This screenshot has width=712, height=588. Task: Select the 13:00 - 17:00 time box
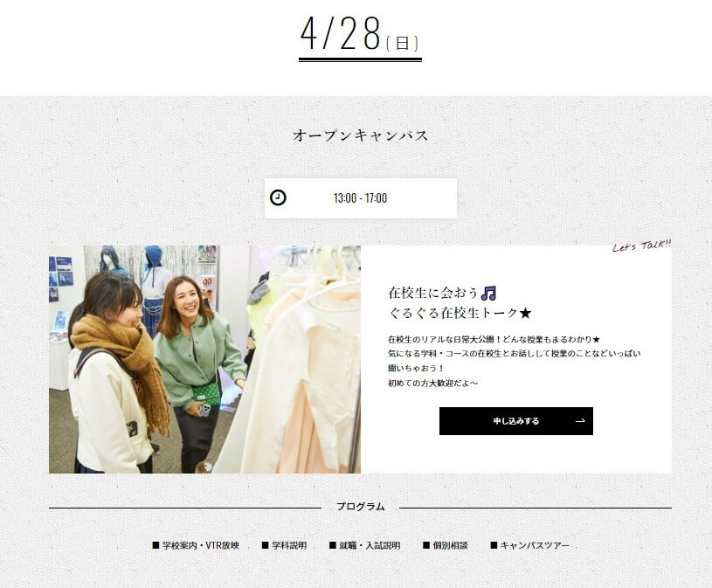pos(361,198)
